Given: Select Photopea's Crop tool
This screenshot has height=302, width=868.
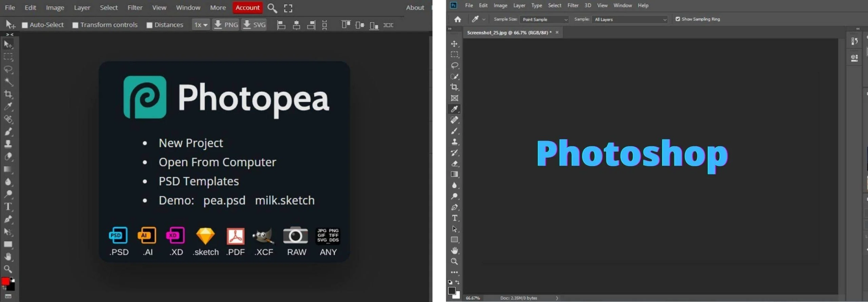Looking at the screenshot, I should coord(8,95).
